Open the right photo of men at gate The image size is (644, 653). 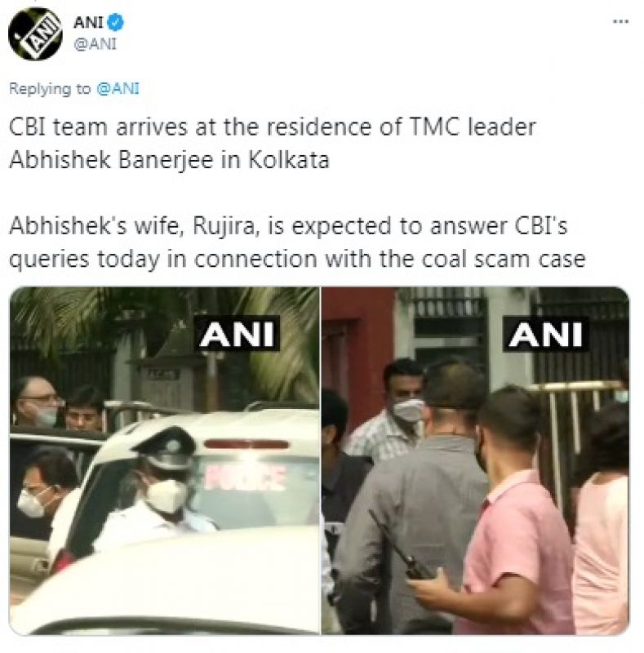point(475,460)
